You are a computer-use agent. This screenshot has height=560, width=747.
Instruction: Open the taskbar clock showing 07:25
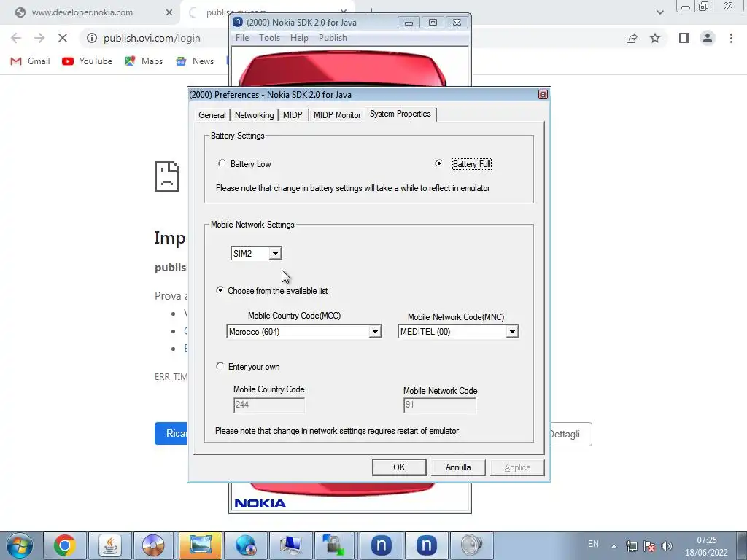[706, 546]
